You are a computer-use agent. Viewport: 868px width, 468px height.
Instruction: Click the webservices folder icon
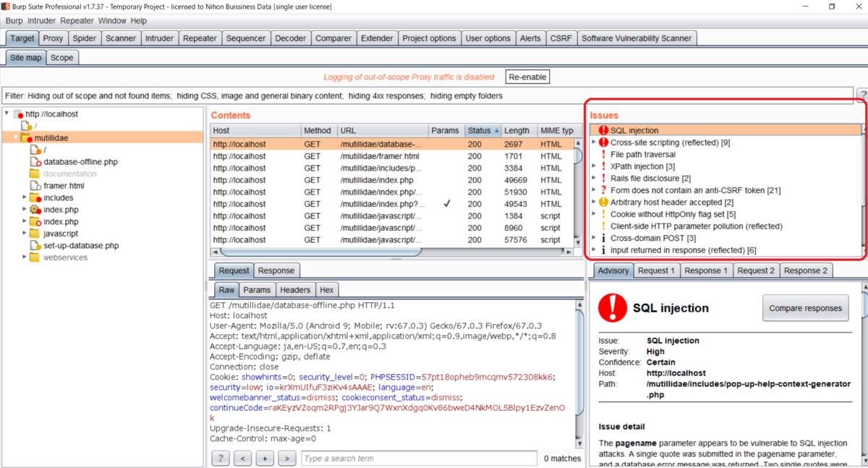click(35, 258)
